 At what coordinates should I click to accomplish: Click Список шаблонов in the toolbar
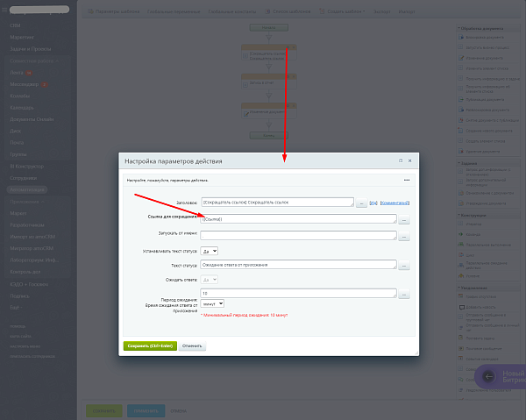(288, 11)
